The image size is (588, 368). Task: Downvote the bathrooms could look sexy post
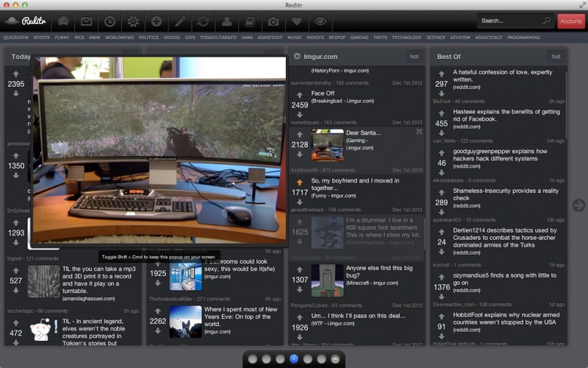point(158,283)
